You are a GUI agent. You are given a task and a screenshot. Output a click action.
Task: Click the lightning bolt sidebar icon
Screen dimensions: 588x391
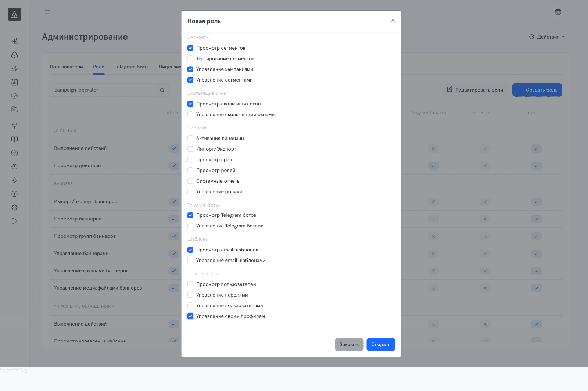tap(14, 180)
